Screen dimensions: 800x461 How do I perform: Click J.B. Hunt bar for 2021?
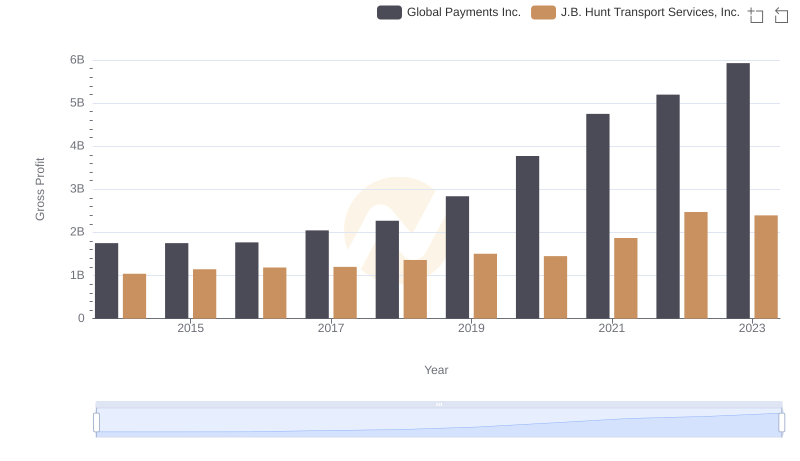click(626, 278)
